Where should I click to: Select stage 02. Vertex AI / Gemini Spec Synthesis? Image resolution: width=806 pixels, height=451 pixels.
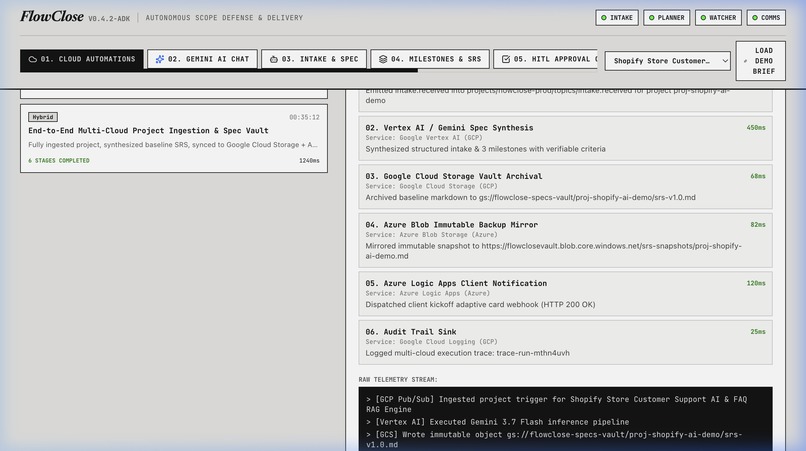point(565,138)
